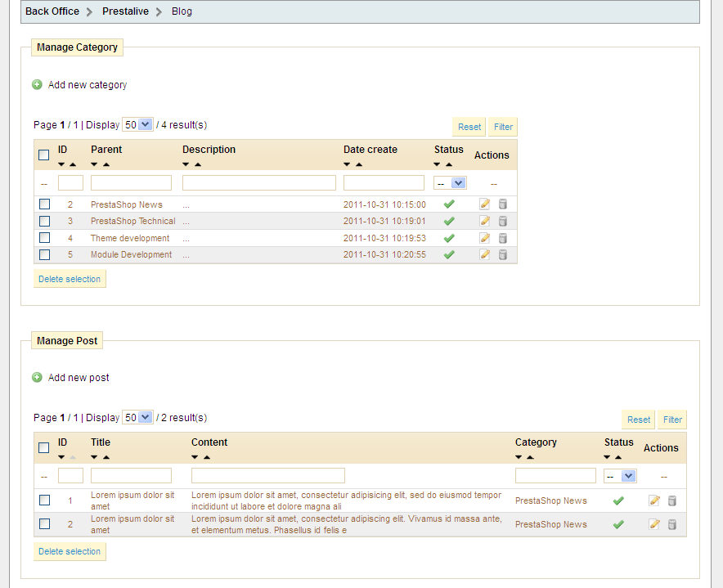Click edit pencil icon for post ID 1

pyautogui.click(x=653, y=500)
